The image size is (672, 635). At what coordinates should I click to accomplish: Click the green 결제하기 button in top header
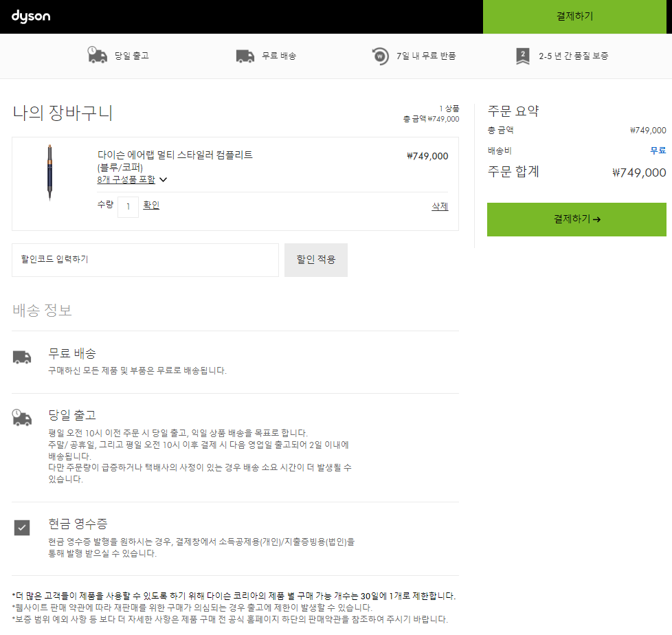[574, 16]
